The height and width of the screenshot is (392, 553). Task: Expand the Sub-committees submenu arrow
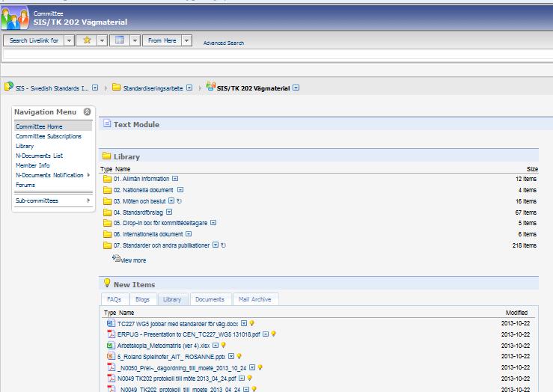click(88, 200)
